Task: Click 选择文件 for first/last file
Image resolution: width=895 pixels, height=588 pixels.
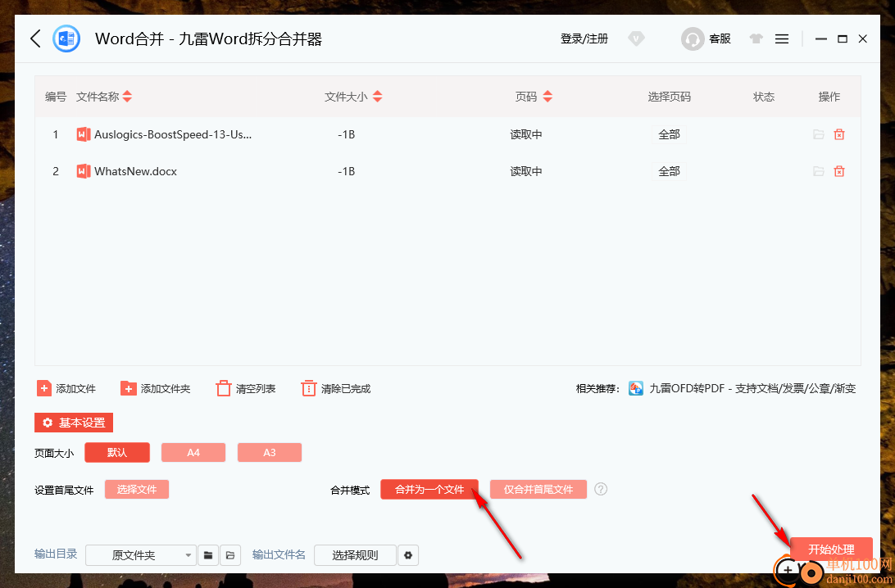Action: tap(136, 490)
